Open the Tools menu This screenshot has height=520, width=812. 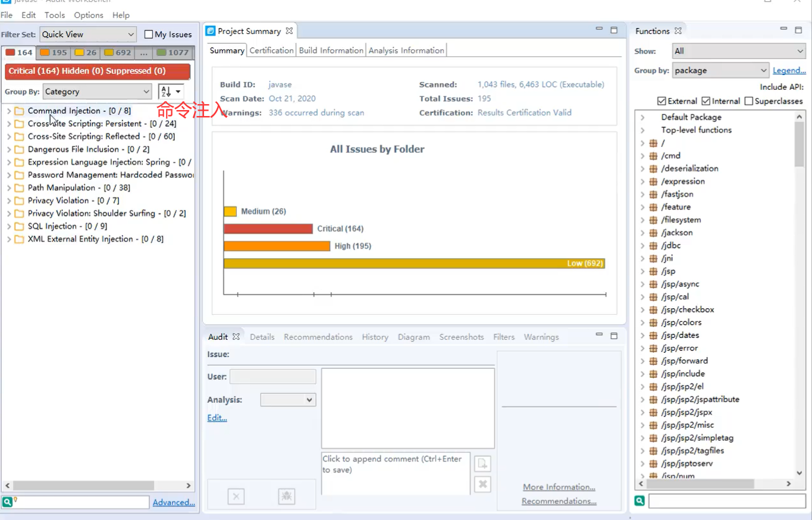pyautogui.click(x=55, y=15)
